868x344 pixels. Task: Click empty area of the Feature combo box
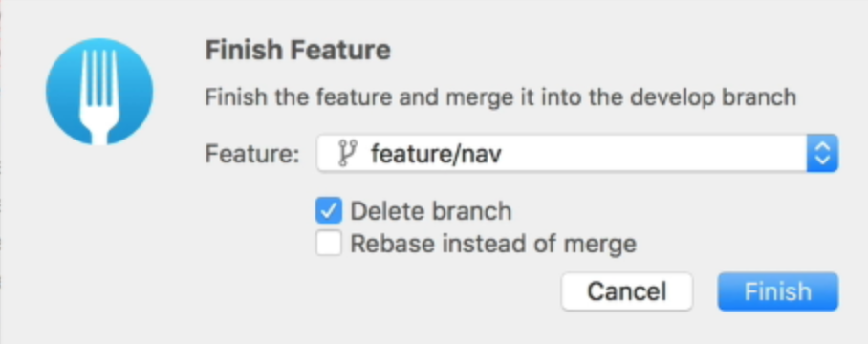(x=653, y=153)
